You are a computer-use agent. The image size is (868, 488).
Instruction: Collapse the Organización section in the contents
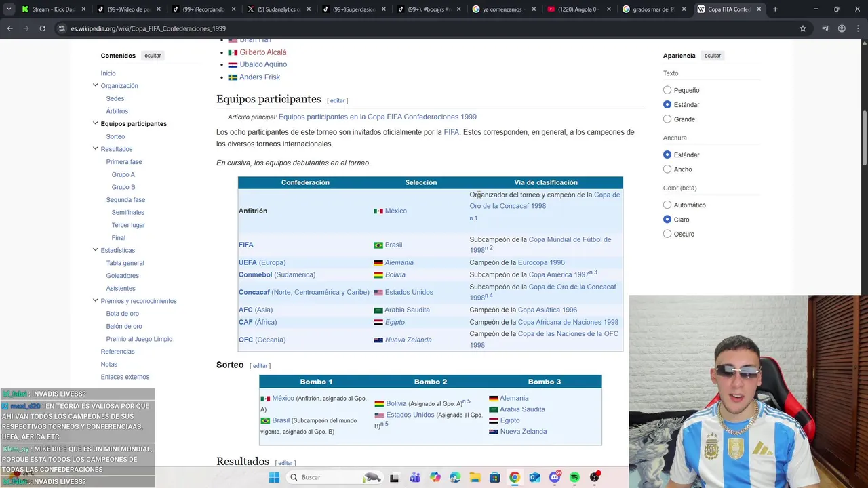pos(95,85)
